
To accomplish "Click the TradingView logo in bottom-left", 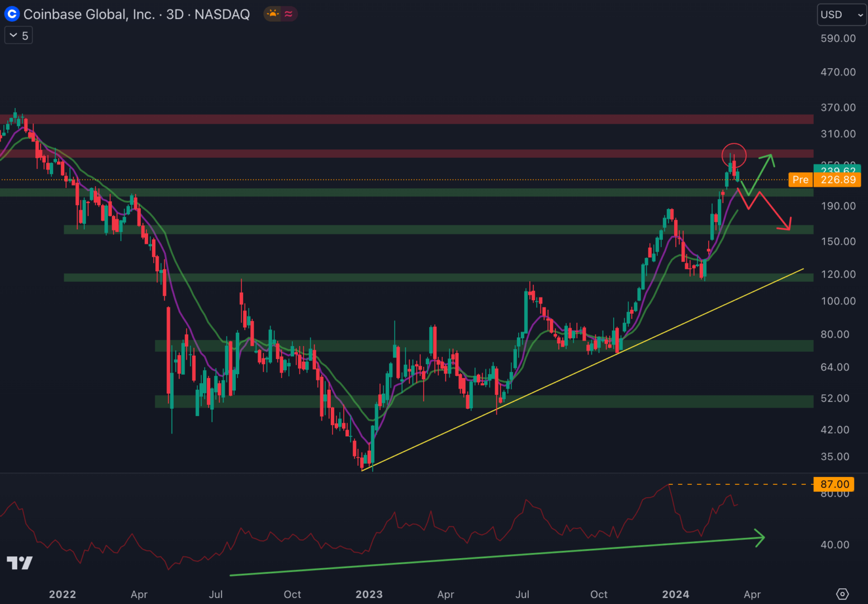I will coord(20,563).
